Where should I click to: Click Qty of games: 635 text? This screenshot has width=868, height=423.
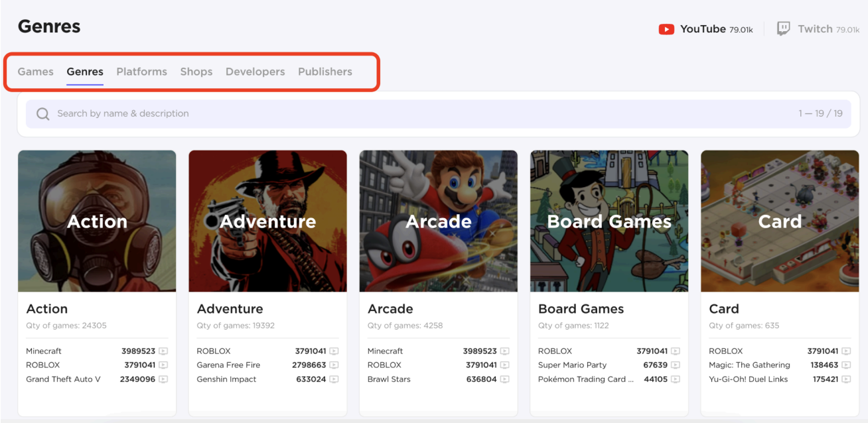744,326
